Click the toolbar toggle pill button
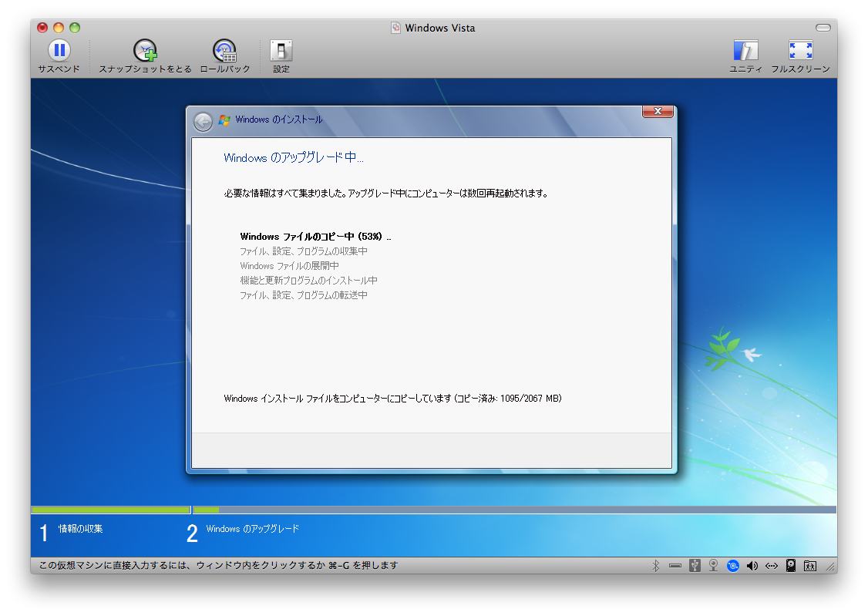This screenshot has height=616, width=868. click(x=823, y=28)
